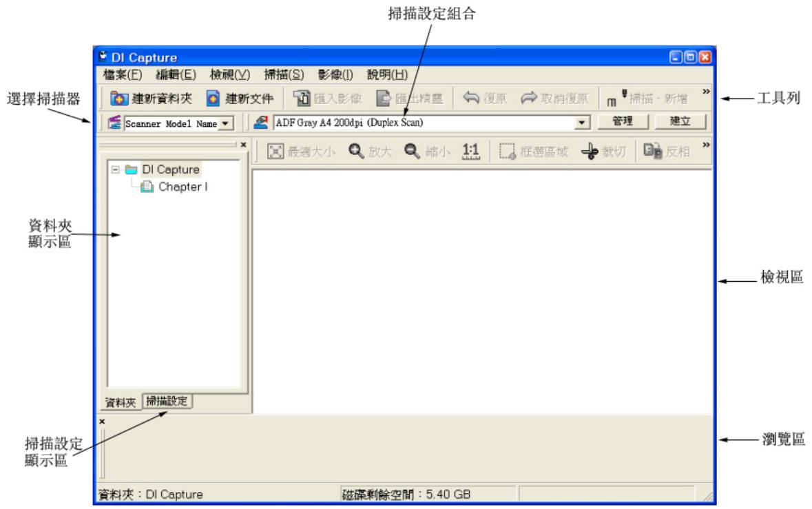Image resolution: width=812 pixels, height=509 pixels.
Task: Open the 說明(H) menu
Action: point(387,74)
